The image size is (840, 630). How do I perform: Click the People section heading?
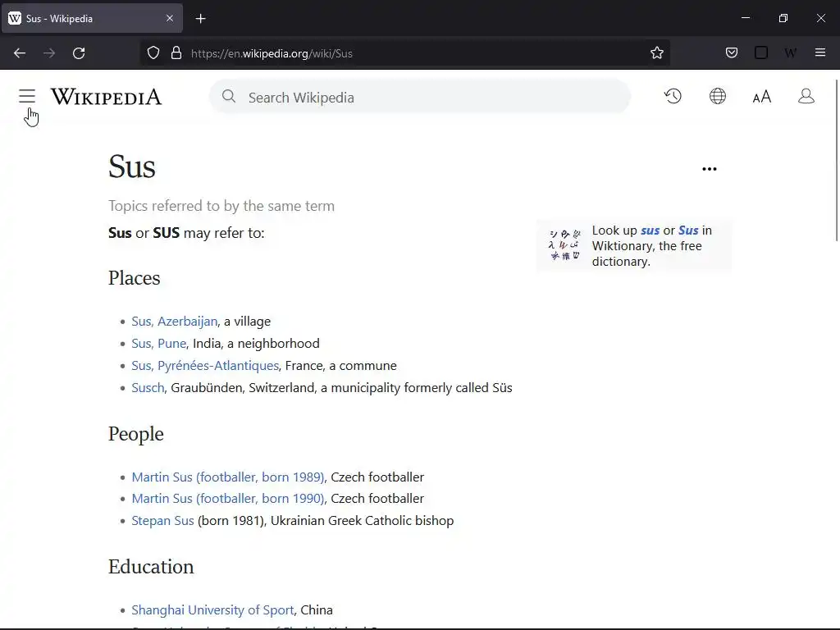click(x=136, y=434)
